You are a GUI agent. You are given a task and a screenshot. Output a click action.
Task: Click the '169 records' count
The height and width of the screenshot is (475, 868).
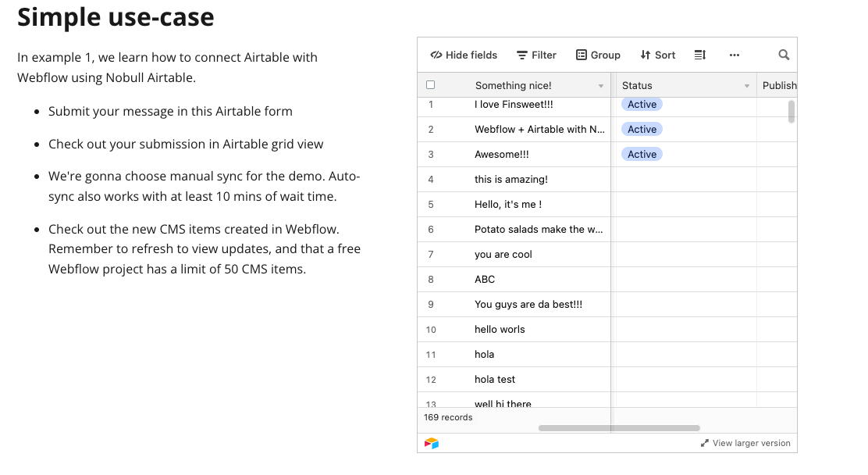(448, 417)
